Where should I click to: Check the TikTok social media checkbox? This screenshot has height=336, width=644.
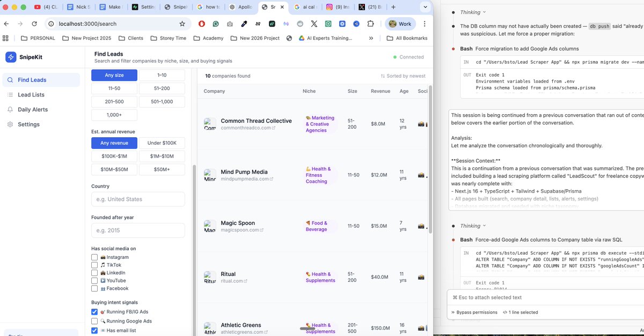click(94, 265)
